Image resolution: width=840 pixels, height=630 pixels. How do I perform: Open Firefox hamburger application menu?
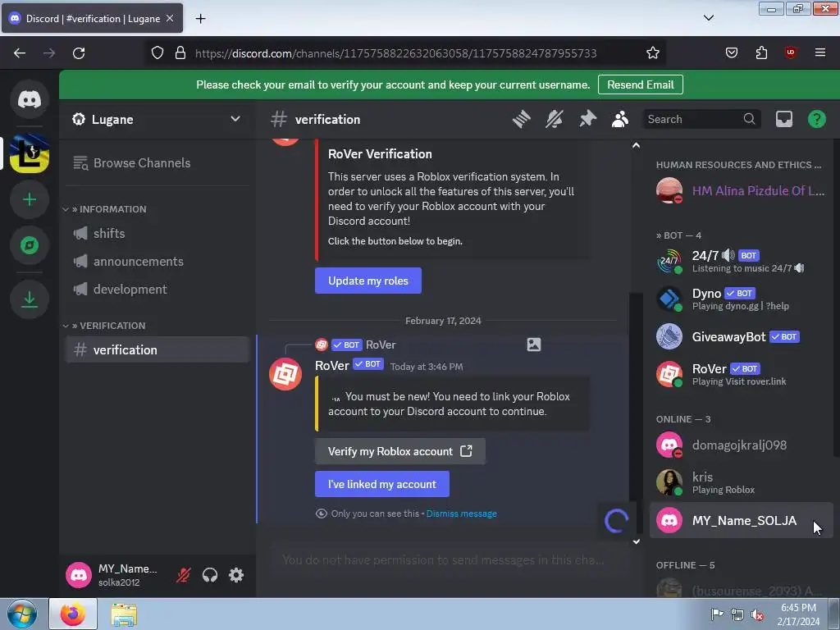pos(819,52)
